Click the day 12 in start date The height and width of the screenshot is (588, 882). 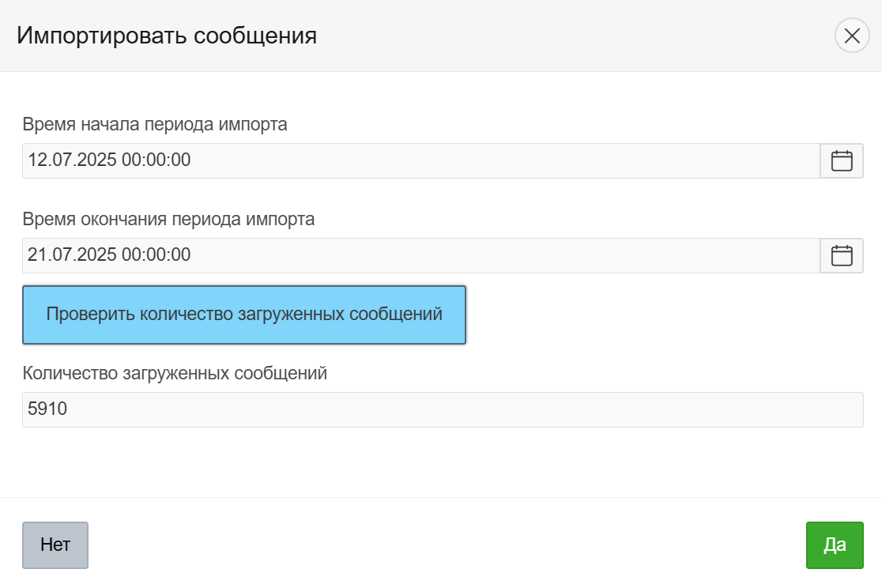[x=36, y=160]
